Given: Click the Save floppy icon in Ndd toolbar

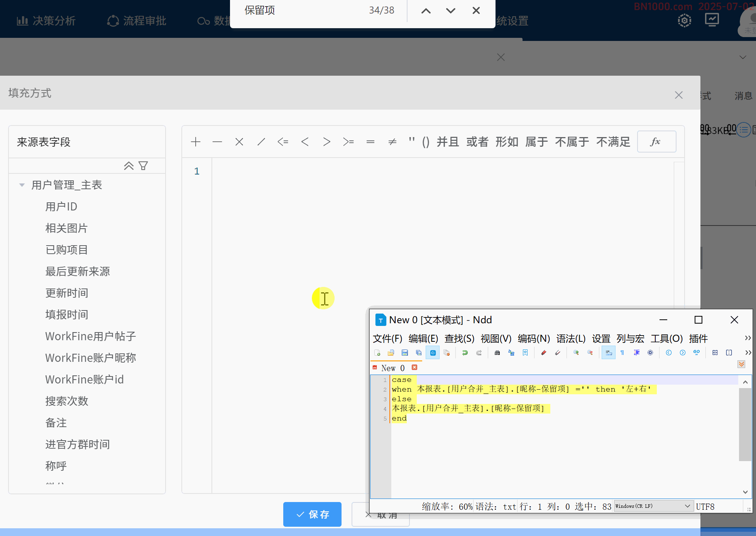Looking at the screenshot, I should pyautogui.click(x=405, y=353).
